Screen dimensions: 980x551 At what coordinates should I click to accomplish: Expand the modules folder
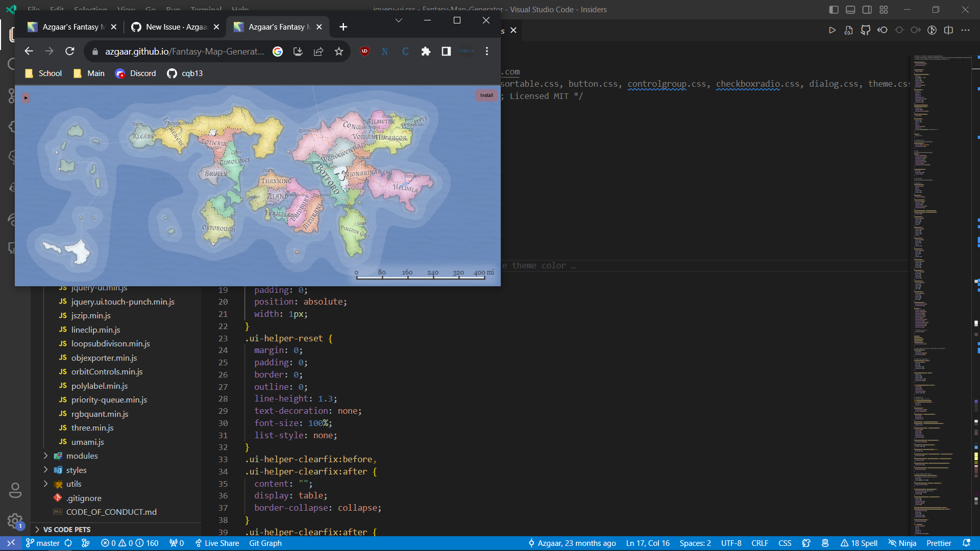click(x=83, y=456)
